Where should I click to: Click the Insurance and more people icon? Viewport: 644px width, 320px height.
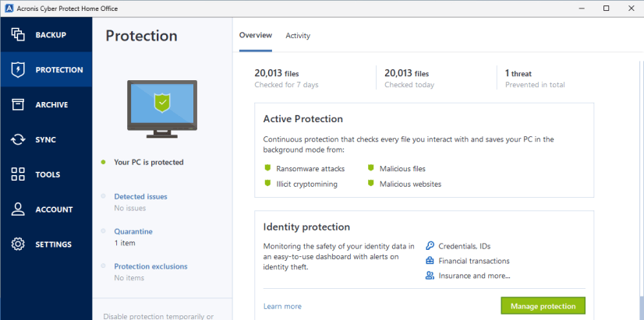(x=430, y=276)
